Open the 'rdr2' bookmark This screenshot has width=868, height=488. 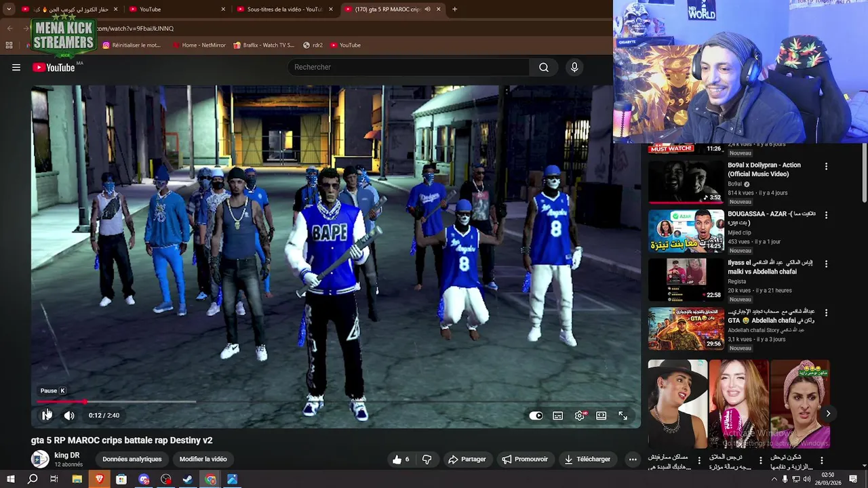(313, 45)
